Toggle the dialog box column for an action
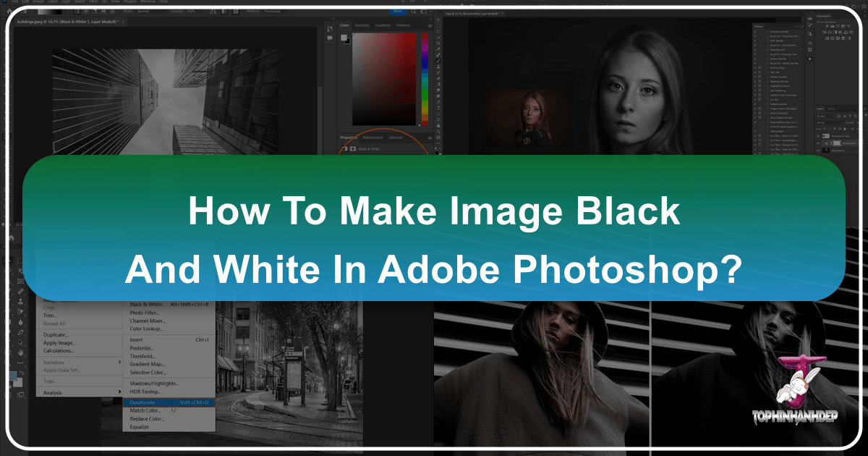The image size is (868, 456). tap(760, 68)
